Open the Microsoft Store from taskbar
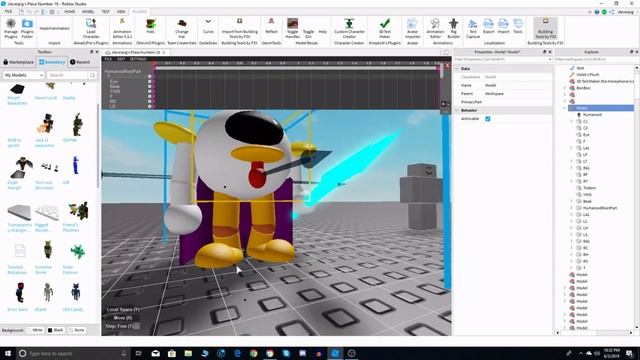This screenshot has width=640, height=360. (x=172, y=353)
